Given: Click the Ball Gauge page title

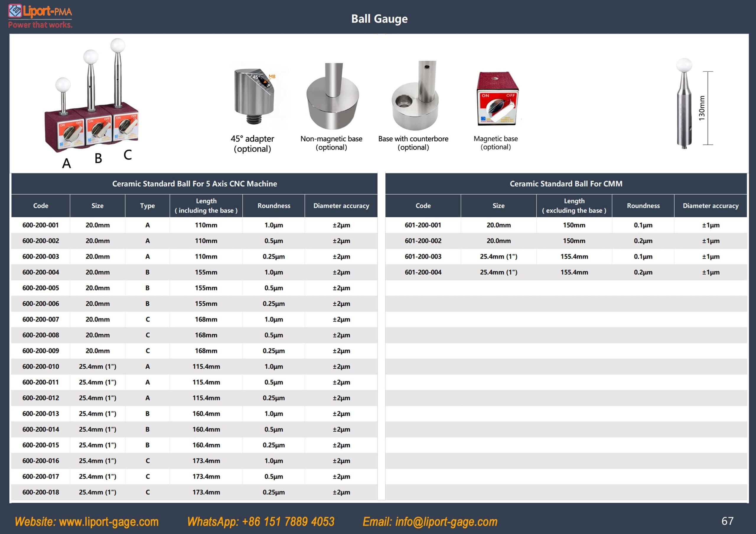Looking at the screenshot, I should (379, 19).
